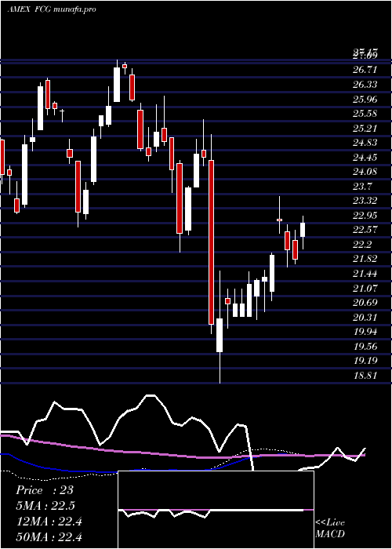Click the 19.19 price axis label
Image resolution: width=392 pixels, height=549 pixels.
click(365, 361)
